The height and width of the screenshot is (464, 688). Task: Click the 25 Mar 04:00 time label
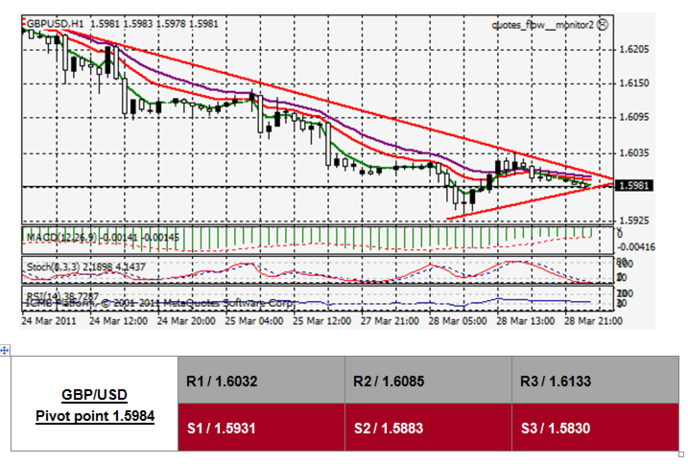[254, 321]
